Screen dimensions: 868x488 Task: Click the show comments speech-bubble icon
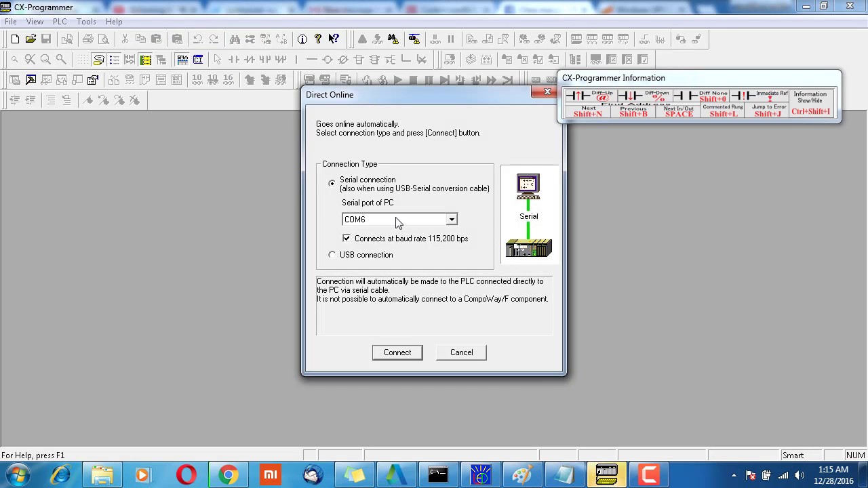tap(99, 60)
